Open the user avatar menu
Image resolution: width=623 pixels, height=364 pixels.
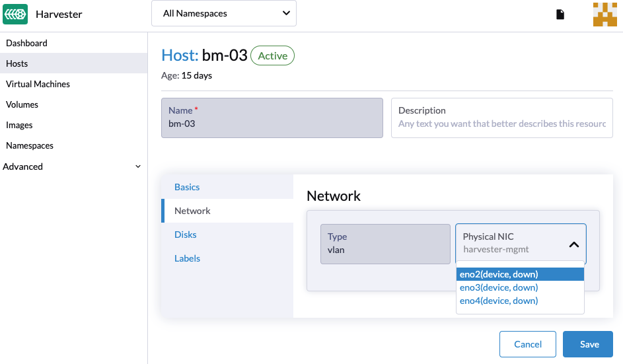tap(605, 15)
